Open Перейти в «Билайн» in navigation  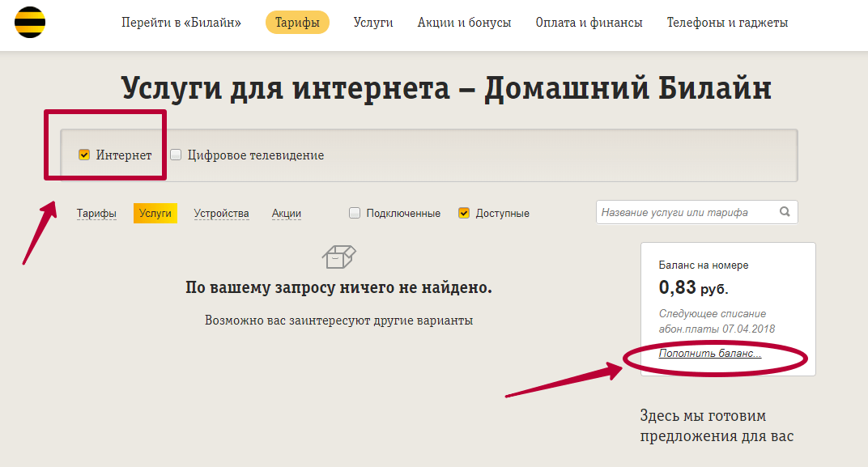tap(180, 23)
